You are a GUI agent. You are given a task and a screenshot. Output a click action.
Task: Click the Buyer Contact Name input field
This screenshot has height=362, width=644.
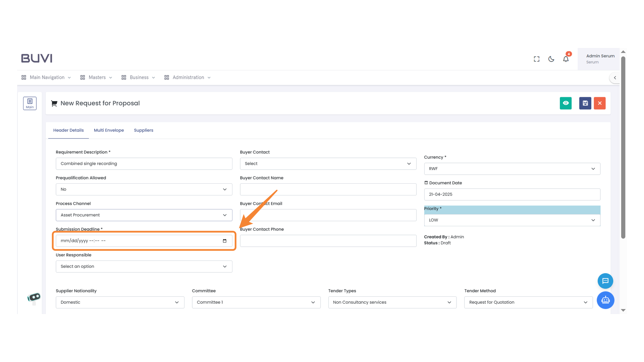(x=328, y=189)
